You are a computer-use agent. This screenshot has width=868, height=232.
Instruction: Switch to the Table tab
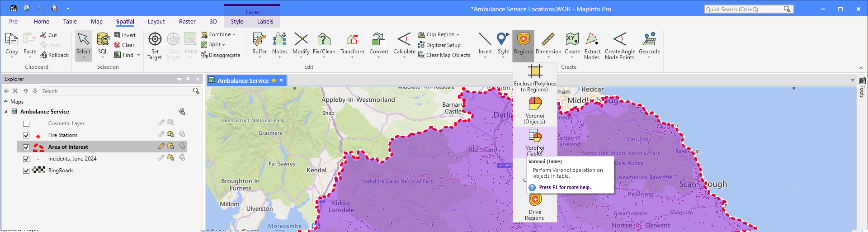click(x=70, y=22)
